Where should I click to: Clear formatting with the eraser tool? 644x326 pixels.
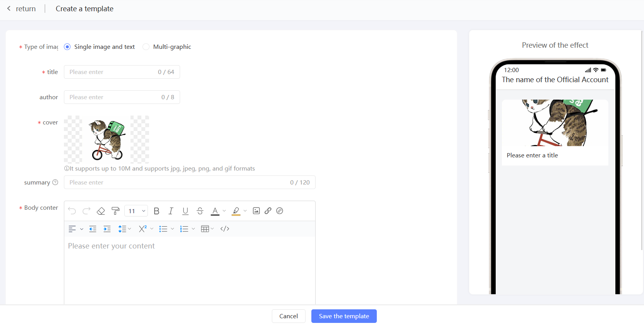101,211
